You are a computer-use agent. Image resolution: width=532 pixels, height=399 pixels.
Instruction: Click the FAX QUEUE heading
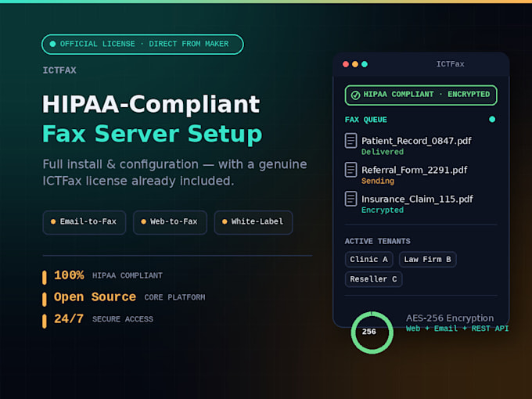(366, 120)
